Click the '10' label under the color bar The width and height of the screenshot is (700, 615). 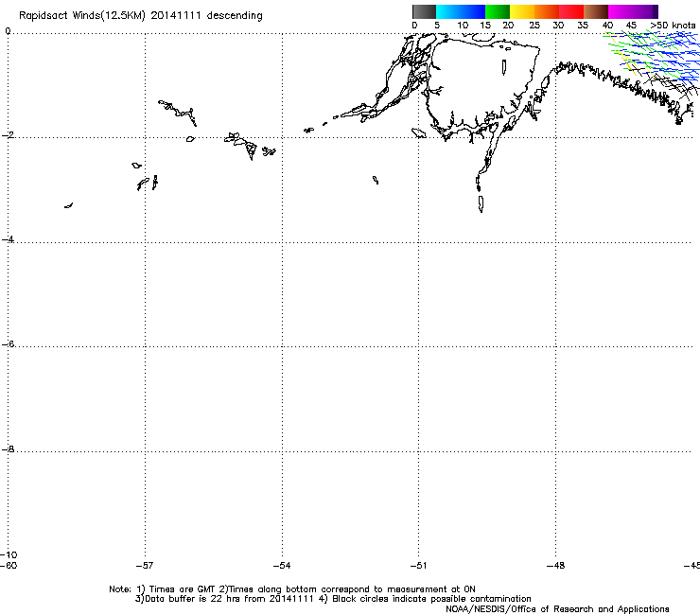463,26
